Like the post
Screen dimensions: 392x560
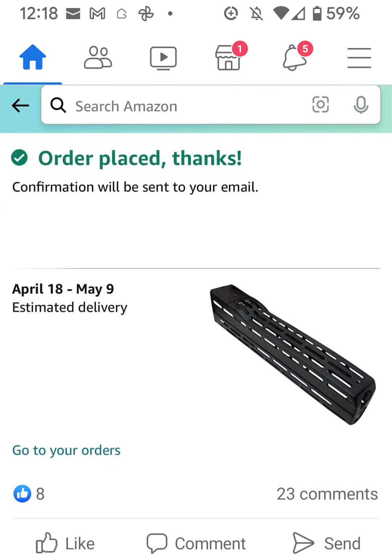click(65, 543)
